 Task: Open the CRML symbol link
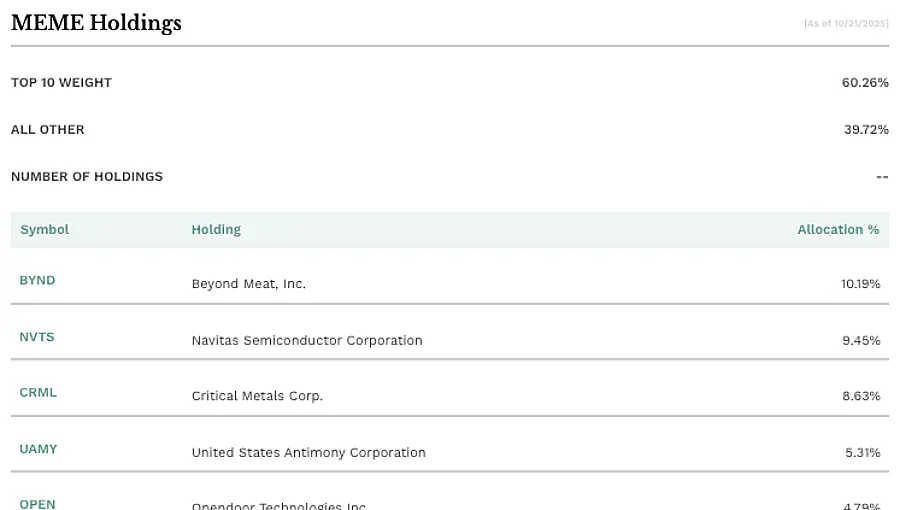38,392
